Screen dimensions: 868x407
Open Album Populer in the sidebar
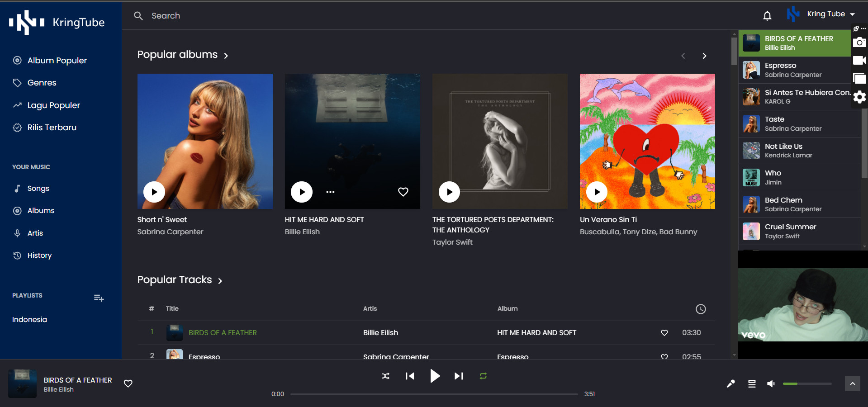pos(50,61)
